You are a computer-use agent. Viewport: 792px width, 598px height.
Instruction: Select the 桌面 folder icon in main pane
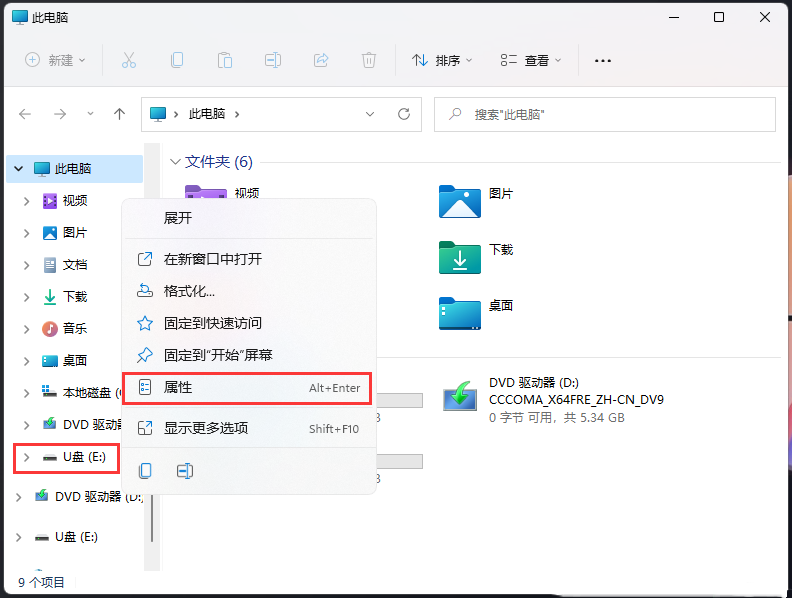460,314
